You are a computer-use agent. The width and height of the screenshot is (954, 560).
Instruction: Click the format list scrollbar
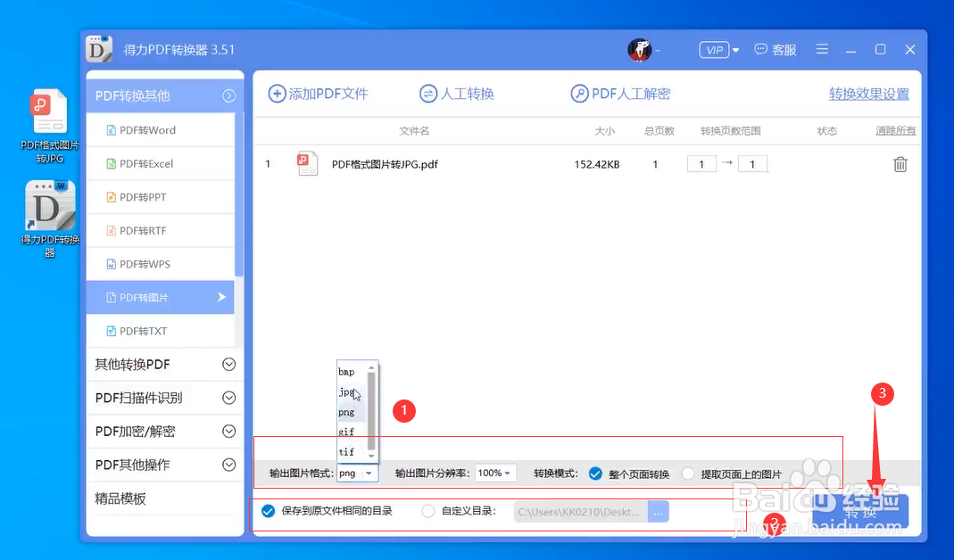[372, 411]
